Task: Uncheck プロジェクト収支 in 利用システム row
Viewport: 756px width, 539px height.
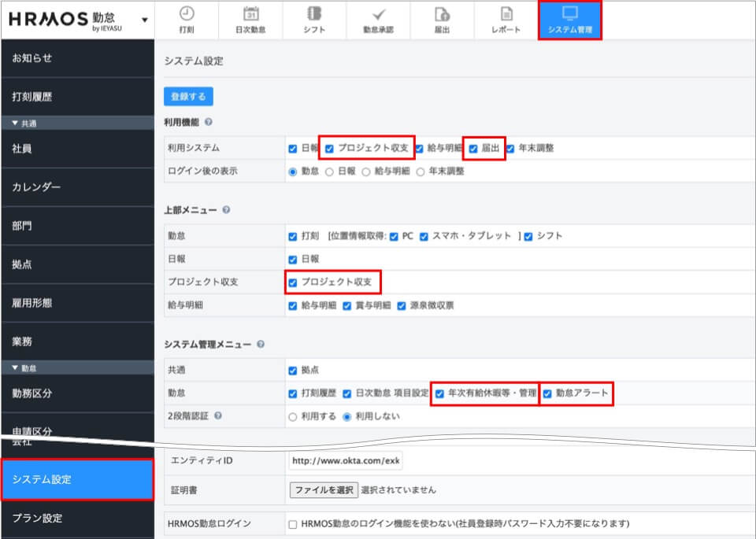Action: point(330,148)
